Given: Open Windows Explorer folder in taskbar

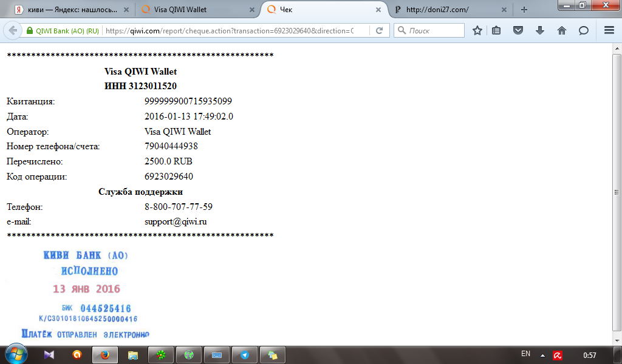Looking at the screenshot, I should tap(133, 355).
